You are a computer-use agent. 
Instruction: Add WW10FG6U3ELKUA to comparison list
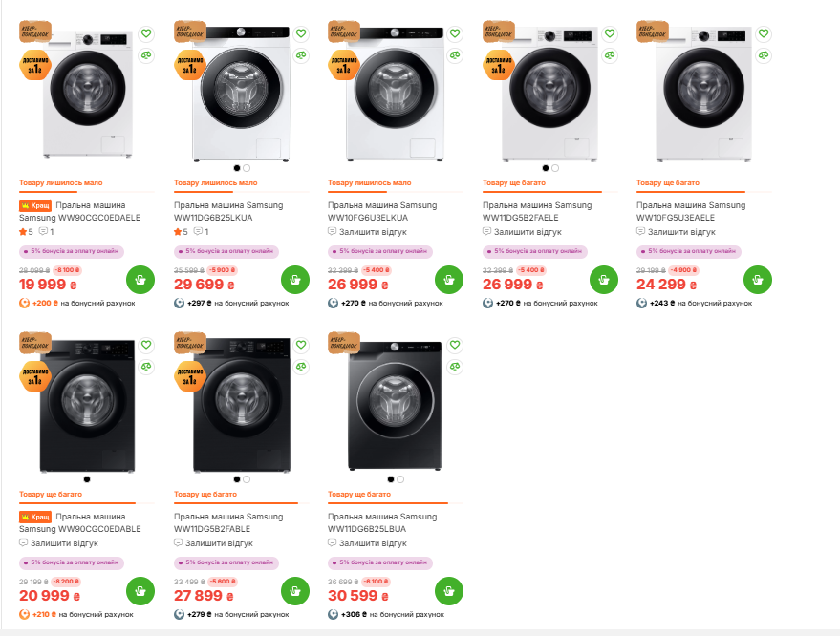(x=455, y=54)
